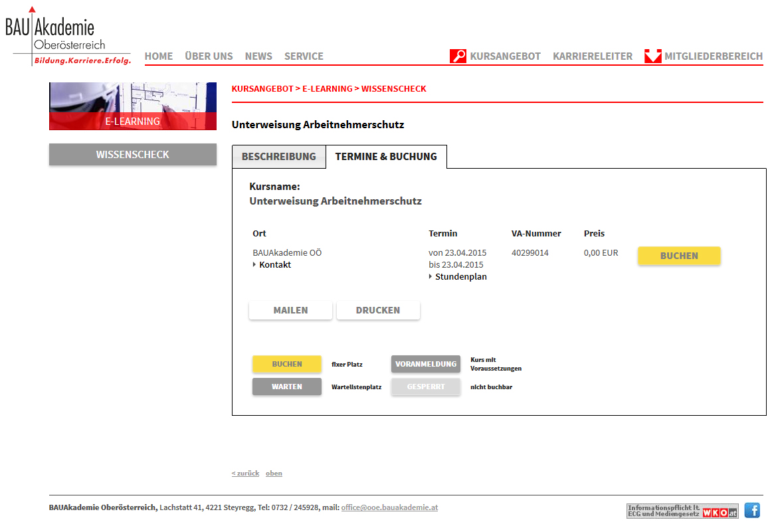Image resolution: width=776 pixels, height=532 pixels.
Task: Click the heading Unterweisung Arbeitnehmerschutz above the tabs
Action: coord(318,125)
